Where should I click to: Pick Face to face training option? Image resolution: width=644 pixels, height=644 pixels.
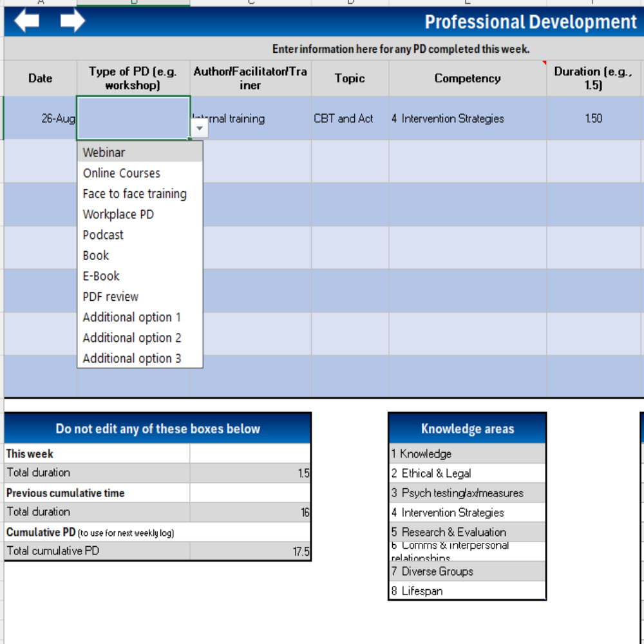click(135, 194)
